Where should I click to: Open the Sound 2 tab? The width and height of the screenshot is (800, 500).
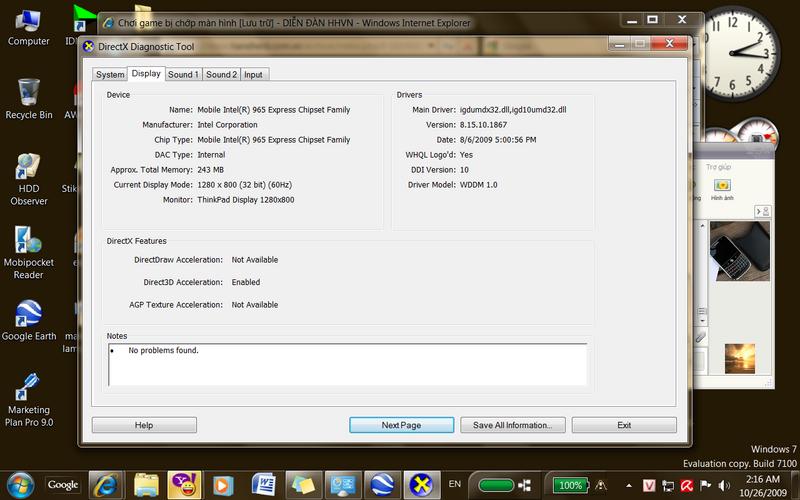(221, 74)
